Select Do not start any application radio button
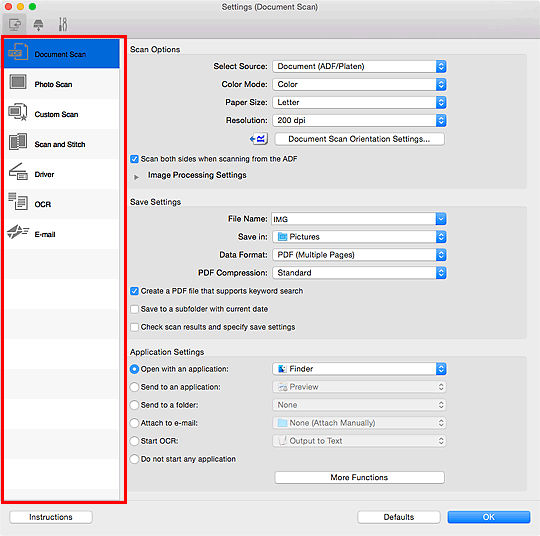 tap(134, 459)
